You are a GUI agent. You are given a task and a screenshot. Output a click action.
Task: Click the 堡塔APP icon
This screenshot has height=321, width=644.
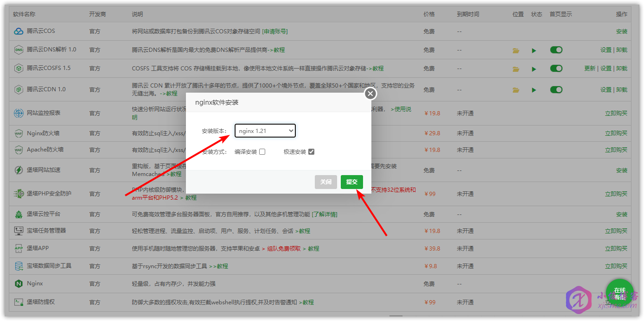coord(19,248)
